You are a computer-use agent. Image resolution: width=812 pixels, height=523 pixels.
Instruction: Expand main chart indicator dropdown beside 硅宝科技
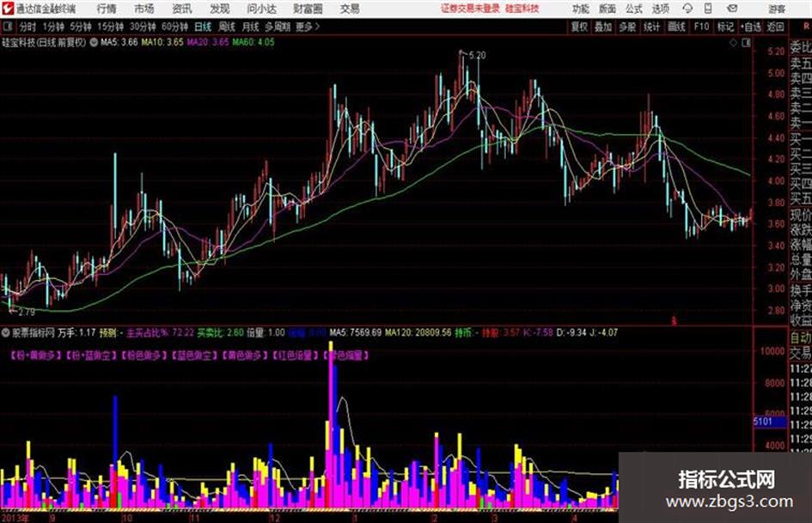pyautogui.click(x=94, y=42)
